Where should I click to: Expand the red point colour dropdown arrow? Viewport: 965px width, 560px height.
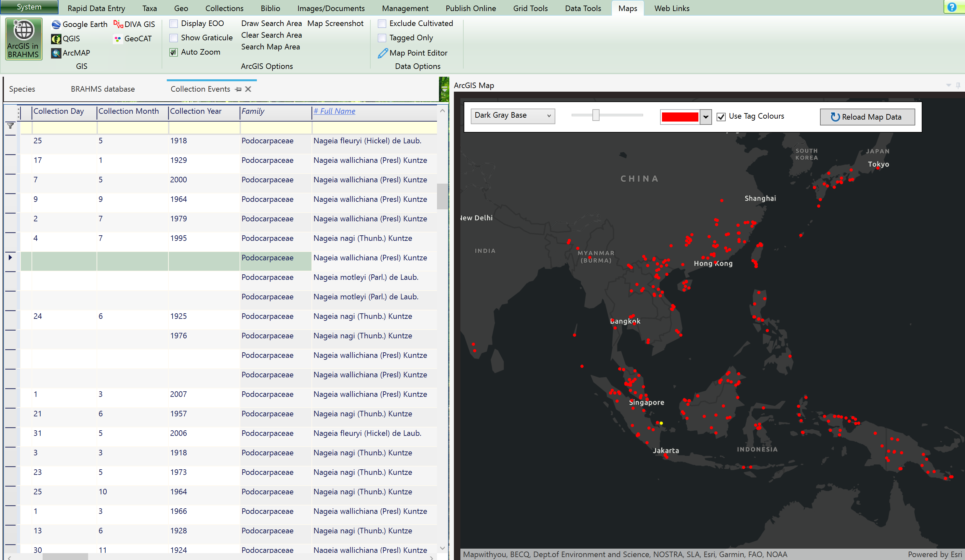pyautogui.click(x=705, y=117)
